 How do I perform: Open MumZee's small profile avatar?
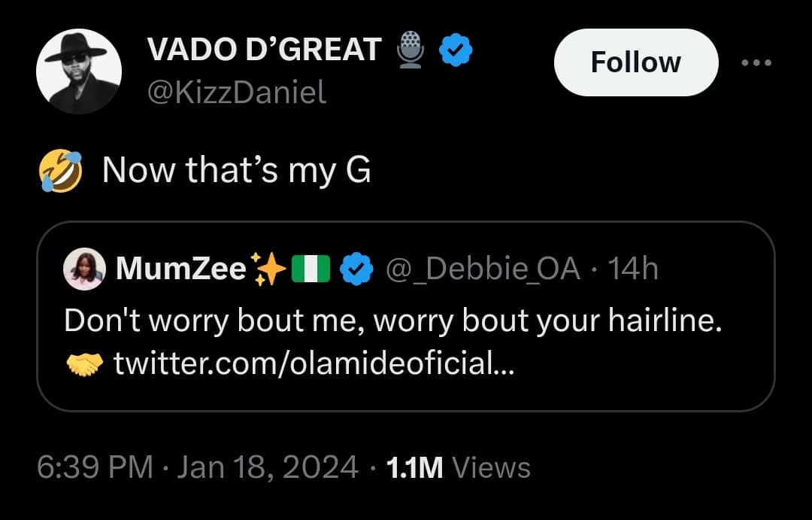tap(85, 269)
